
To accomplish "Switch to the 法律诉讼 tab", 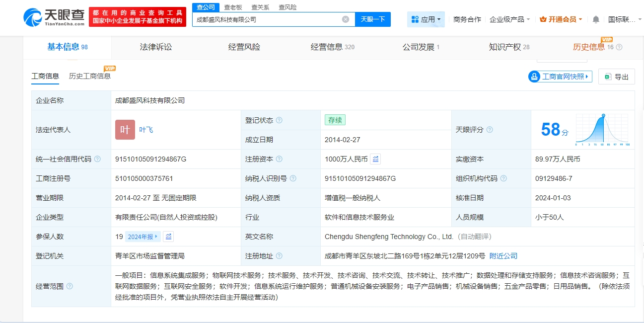I will [x=156, y=47].
